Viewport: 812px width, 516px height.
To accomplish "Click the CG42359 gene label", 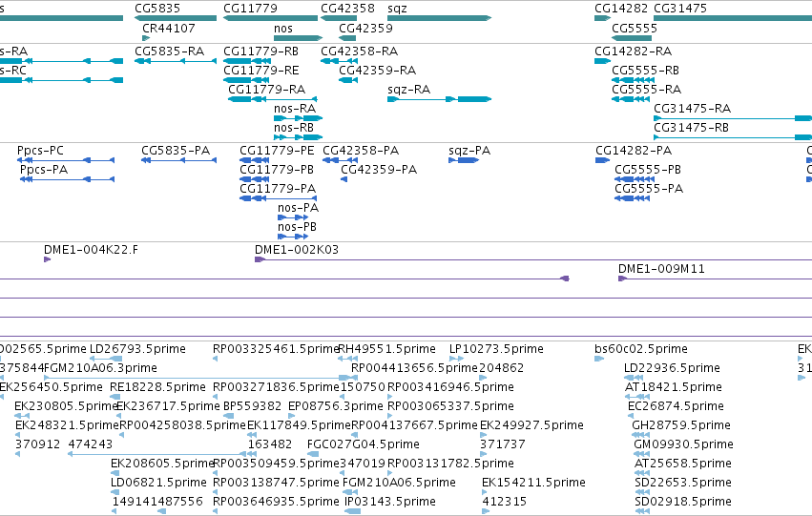I will pos(365,29).
